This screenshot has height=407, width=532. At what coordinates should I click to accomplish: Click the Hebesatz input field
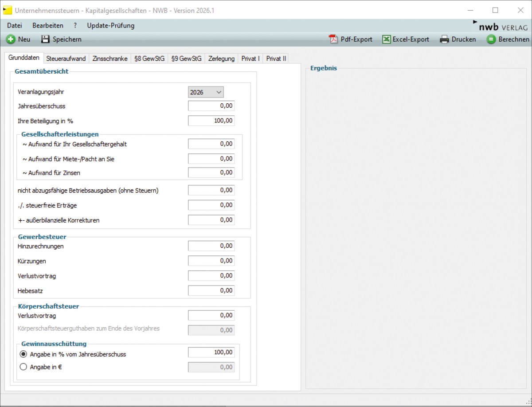point(211,291)
